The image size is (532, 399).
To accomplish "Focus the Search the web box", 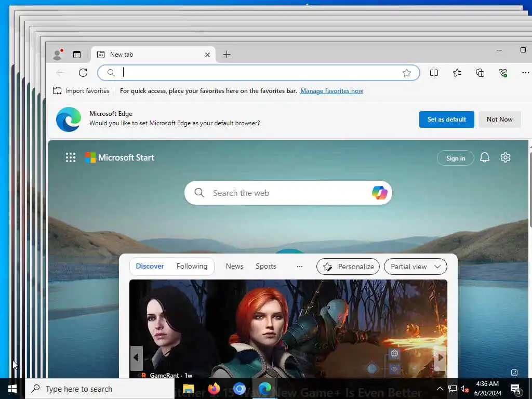I will tap(288, 193).
